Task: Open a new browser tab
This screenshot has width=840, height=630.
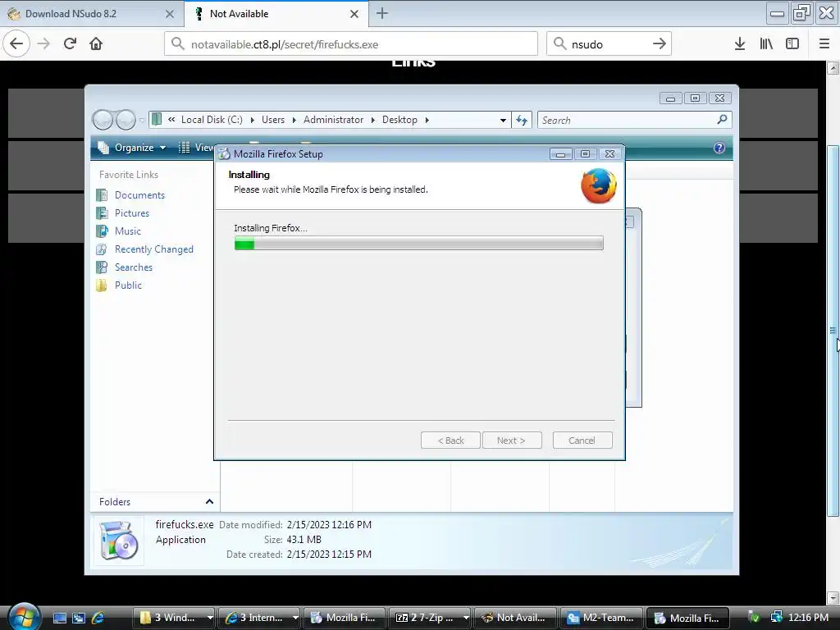Action: pyautogui.click(x=382, y=13)
